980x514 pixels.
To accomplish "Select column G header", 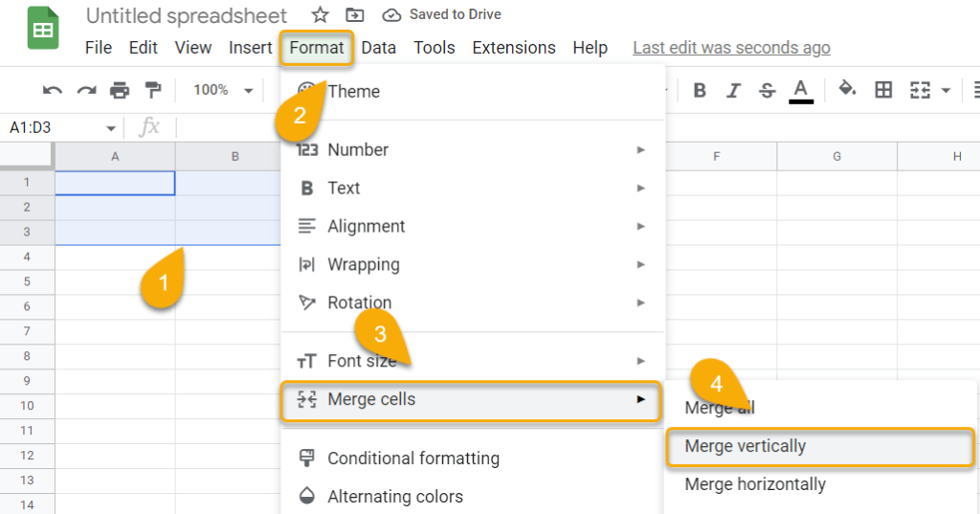I will [836, 157].
